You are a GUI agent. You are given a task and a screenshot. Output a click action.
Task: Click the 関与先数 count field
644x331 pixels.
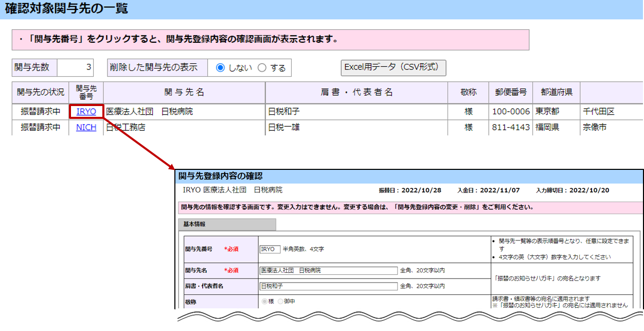click(x=76, y=67)
